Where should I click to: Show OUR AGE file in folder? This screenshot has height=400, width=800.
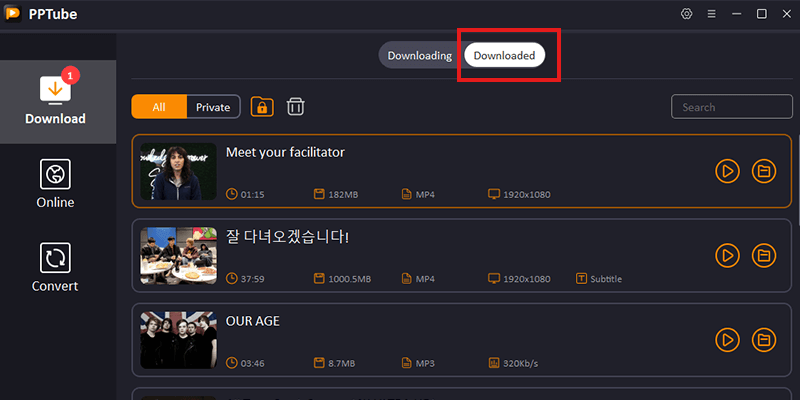[764, 339]
